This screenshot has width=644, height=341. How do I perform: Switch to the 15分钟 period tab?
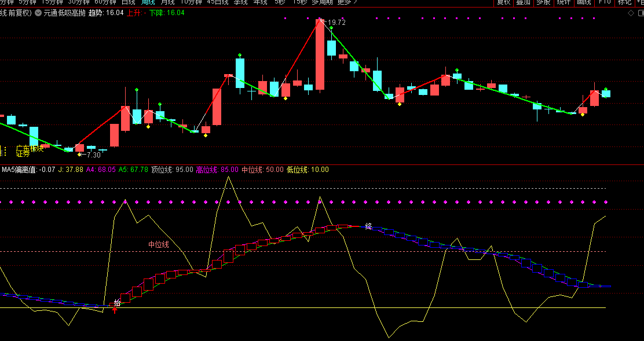point(52,2)
